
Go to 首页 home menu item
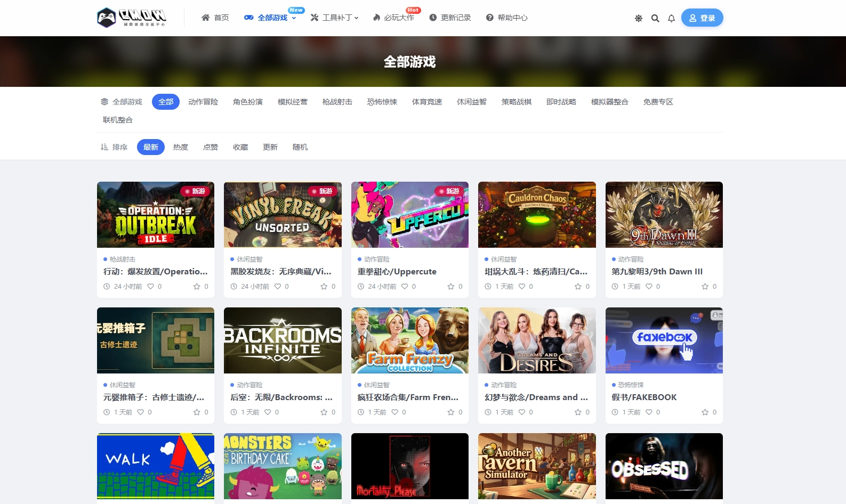[x=215, y=18]
